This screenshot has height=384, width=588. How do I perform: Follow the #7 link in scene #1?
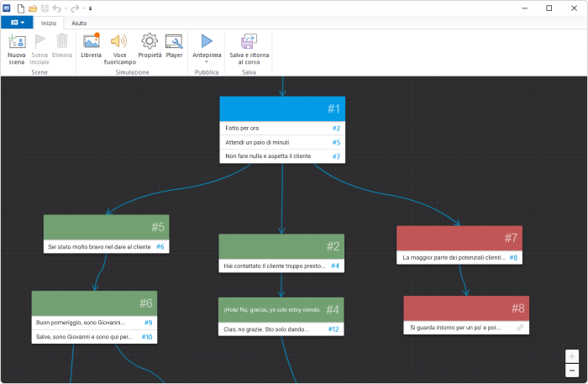click(x=336, y=156)
